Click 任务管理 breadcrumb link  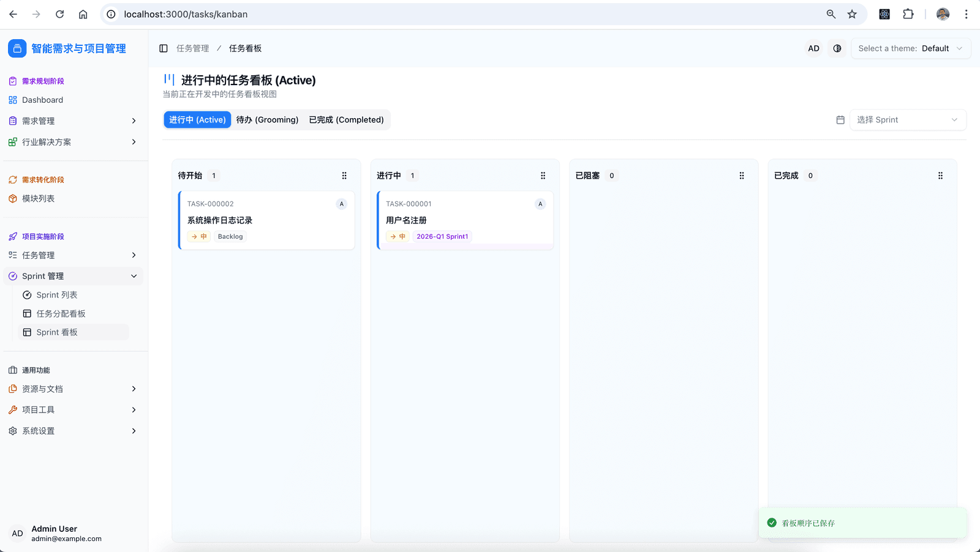tap(192, 48)
